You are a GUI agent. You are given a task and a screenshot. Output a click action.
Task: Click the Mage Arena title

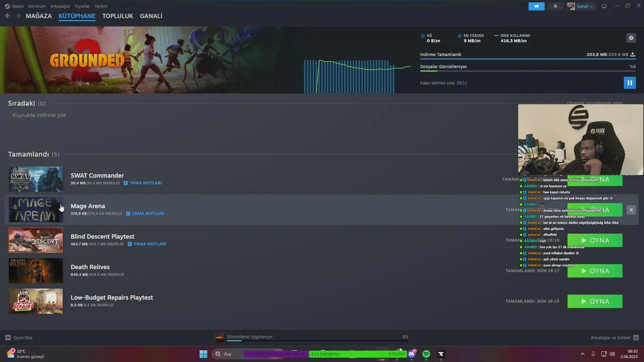tap(88, 206)
